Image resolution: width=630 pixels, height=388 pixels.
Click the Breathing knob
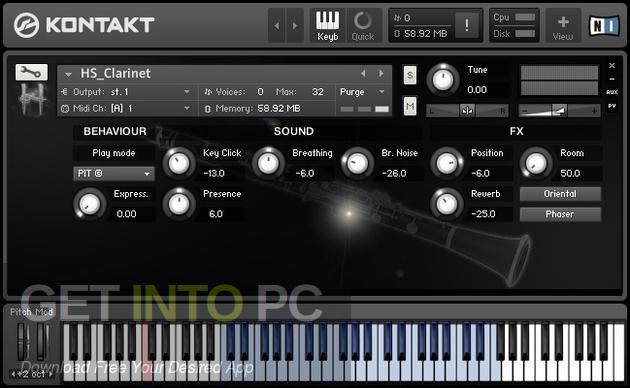(268, 163)
